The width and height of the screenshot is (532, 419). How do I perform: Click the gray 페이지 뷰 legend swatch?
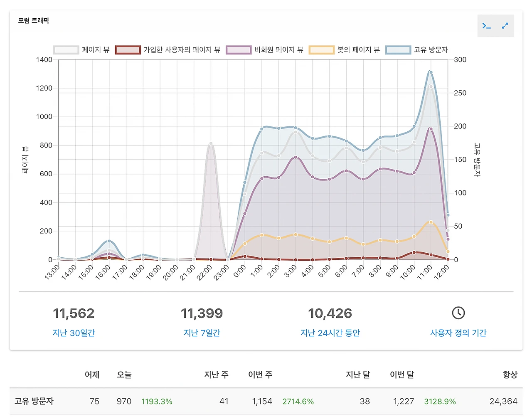pos(66,49)
